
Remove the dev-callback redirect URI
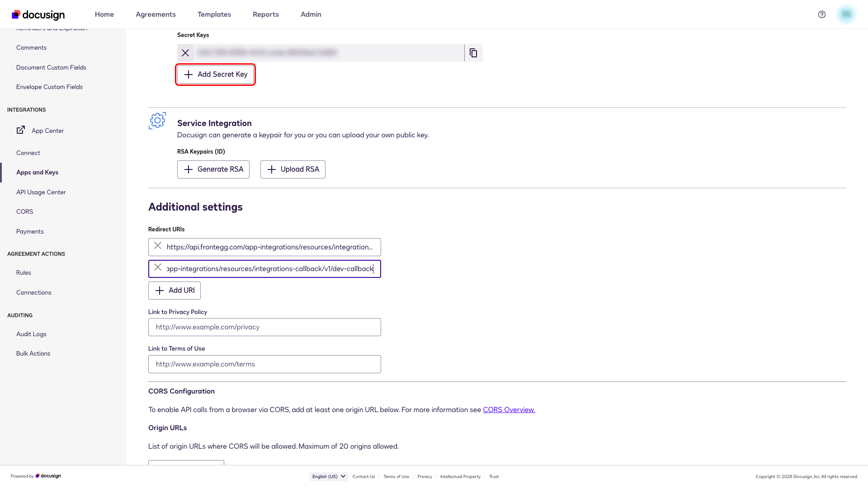click(158, 267)
